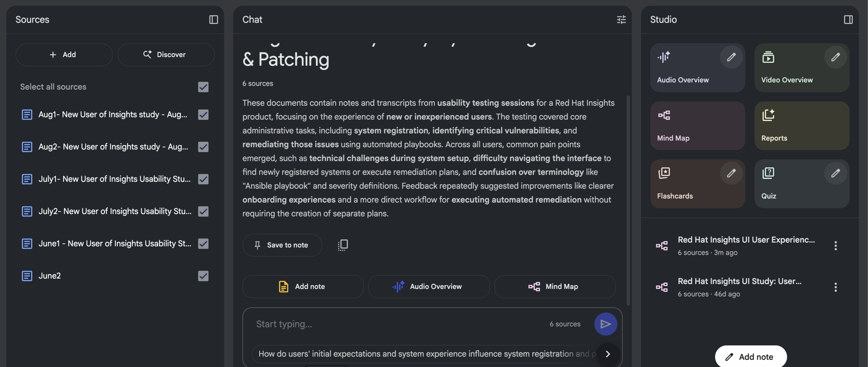Select suggested question about users' initial expectations
Screen dimensions: 868x367
[x=424, y=354]
